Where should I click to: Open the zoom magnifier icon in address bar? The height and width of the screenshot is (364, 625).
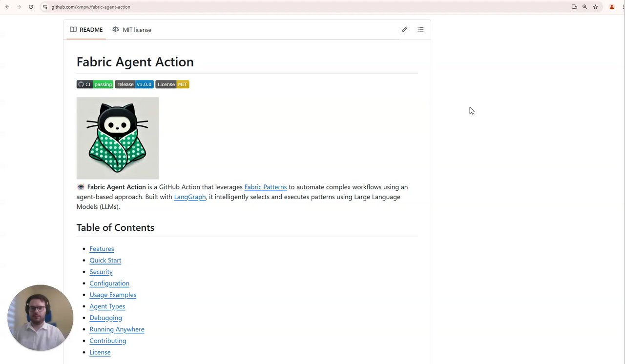pyautogui.click(x=585, y=7)
